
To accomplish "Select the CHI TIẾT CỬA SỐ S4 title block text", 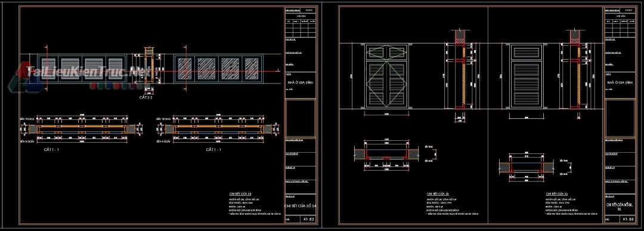I will [301, 205].
